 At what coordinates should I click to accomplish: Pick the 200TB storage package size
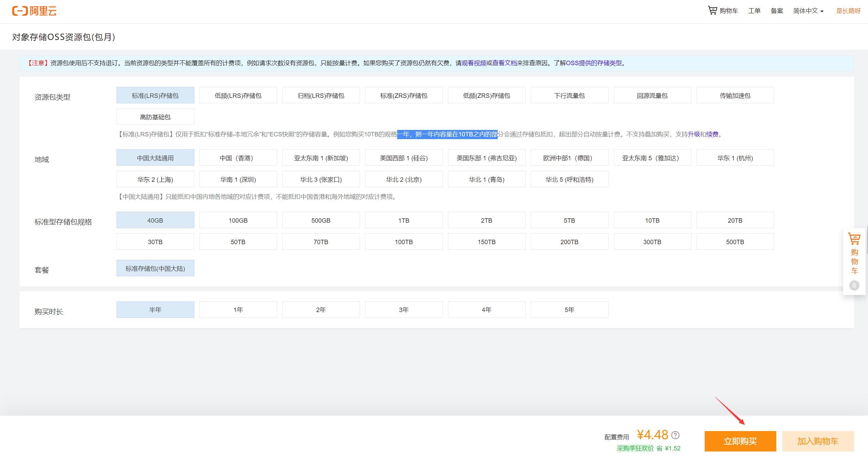tap(569, 242)
